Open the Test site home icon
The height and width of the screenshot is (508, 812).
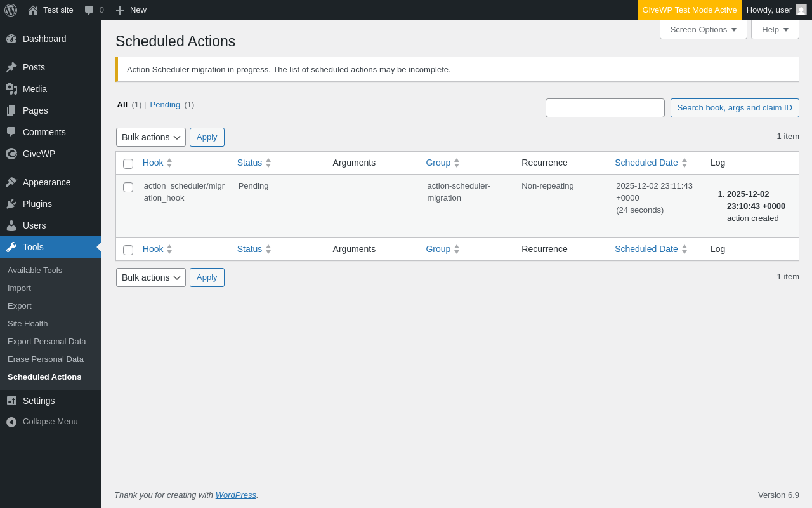click(x=33, y=10)
